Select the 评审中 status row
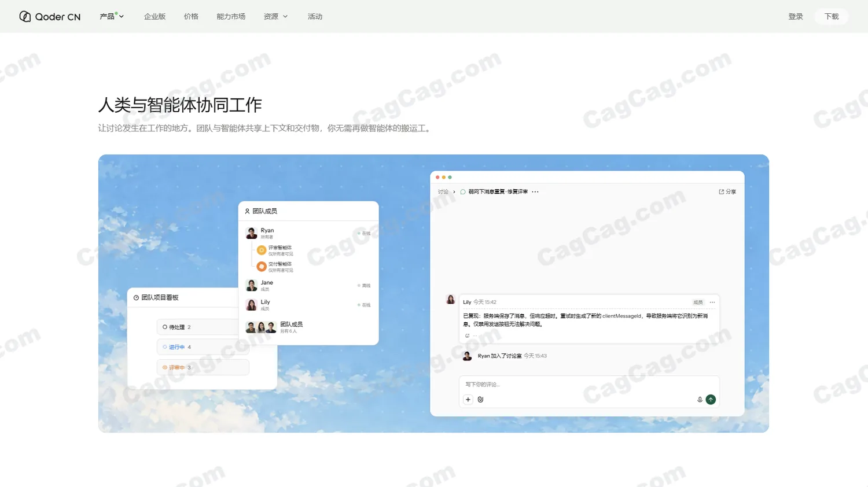Image resolution: width=868 pixels, height=487 pixels. pos(203,367)
